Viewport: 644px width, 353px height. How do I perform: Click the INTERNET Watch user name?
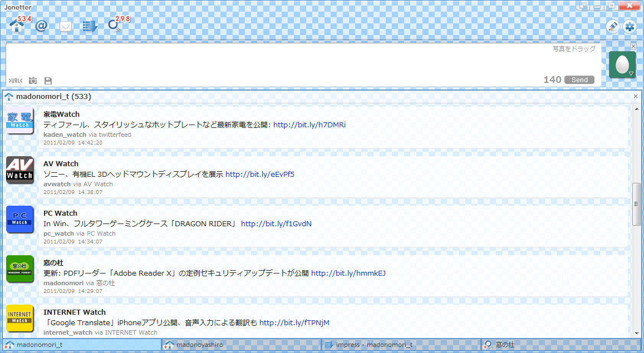click(x=75, y=312)
